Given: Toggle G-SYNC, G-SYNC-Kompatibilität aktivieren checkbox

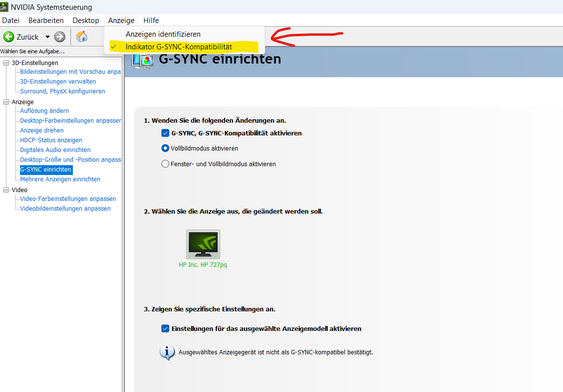Looking at the screenshot, I should click(165, 133).
